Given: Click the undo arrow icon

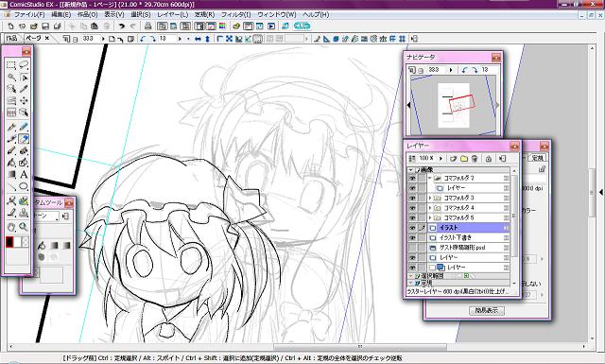Looking at the screenshot, I should 122,26.
